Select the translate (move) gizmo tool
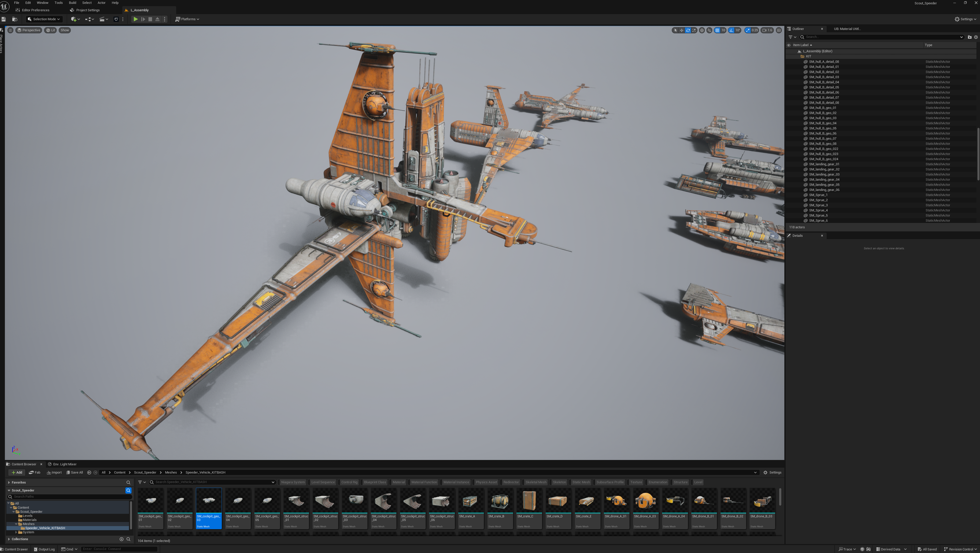Image resolution: width=980 pixels, height=553 pixels. [x=681, y=30]
